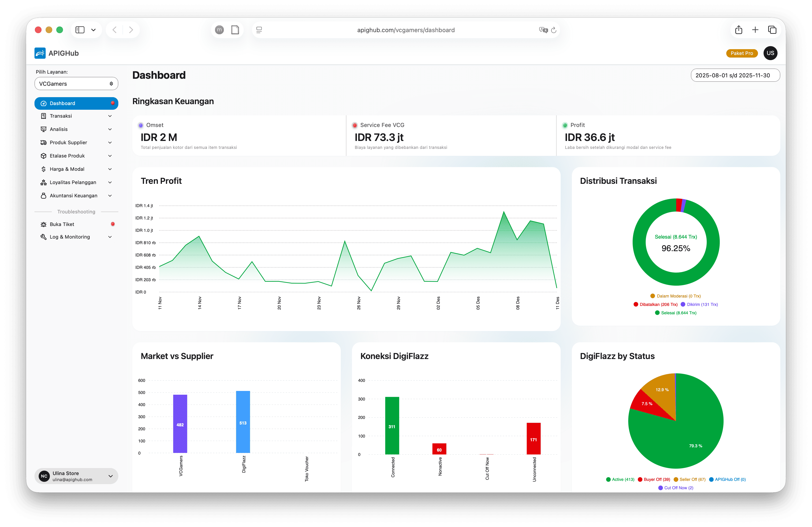Open Produk Supplier via its sidebar icon
Screen dimensions: 812x527
click(x=43, y=142)
